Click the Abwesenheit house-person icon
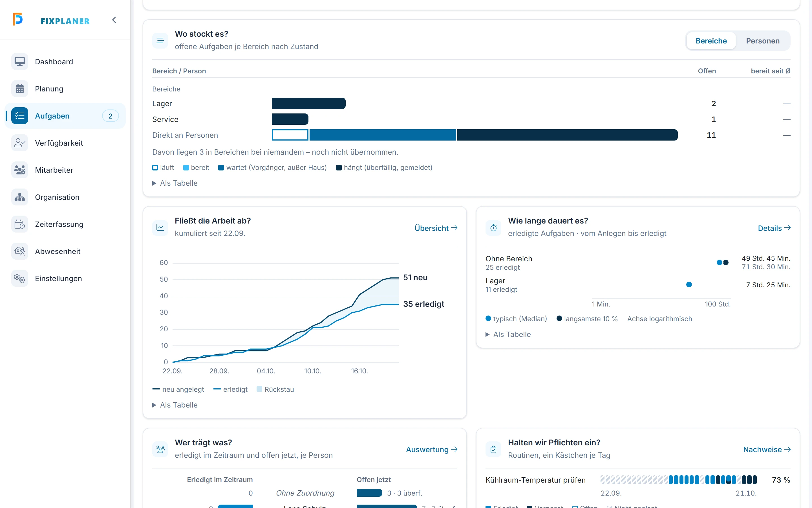 click(19, 251)
